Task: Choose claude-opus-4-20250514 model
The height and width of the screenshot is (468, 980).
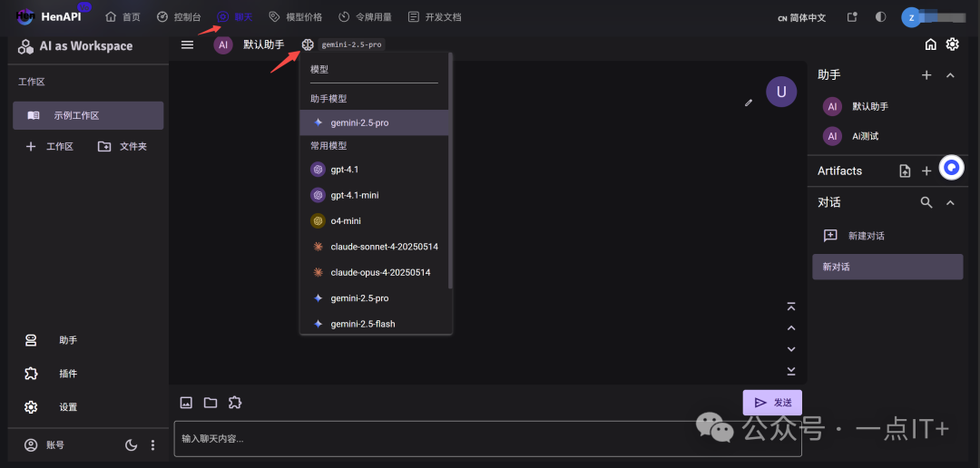Action: point(374,272)
